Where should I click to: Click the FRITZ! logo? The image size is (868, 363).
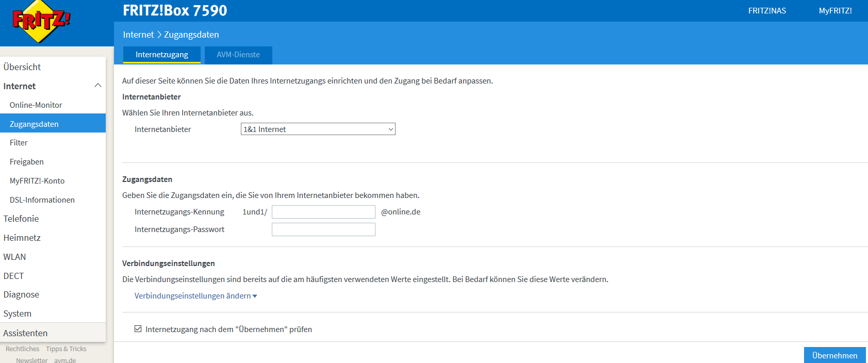click(x=41, y=22)
